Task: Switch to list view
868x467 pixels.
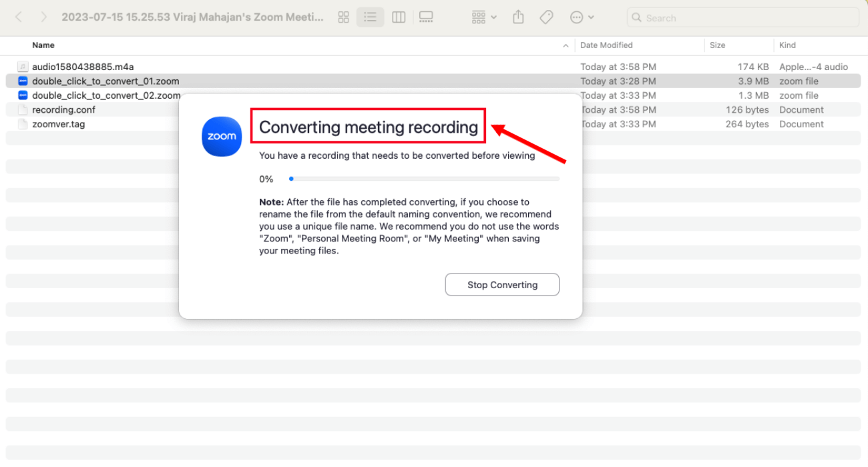Action: point(370,17)
